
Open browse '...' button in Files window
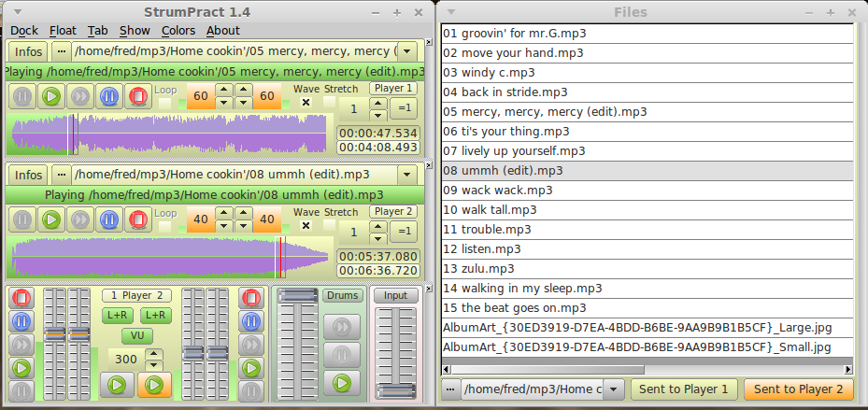451,389
